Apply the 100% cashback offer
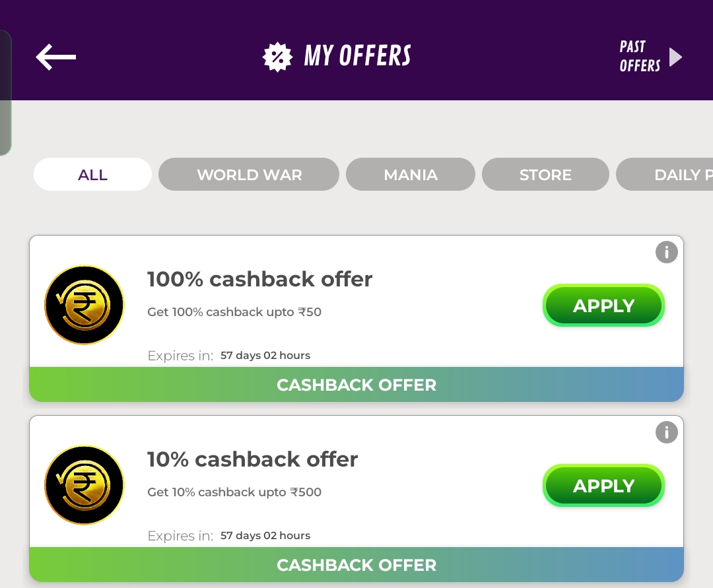This screenshot has height=588, width=713. 603,305
